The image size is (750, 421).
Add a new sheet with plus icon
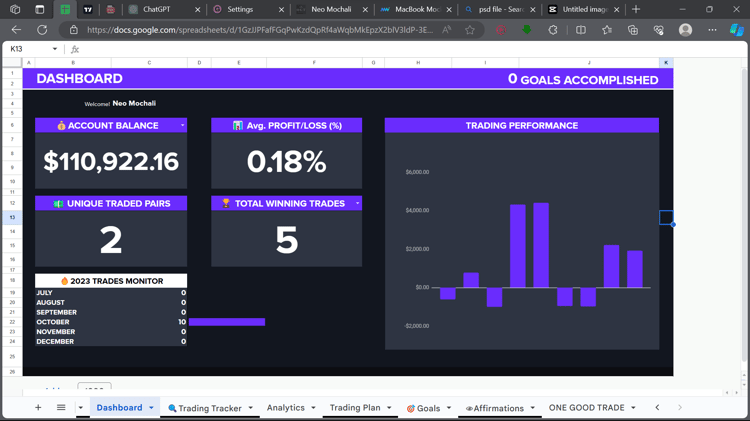(38, 408)
